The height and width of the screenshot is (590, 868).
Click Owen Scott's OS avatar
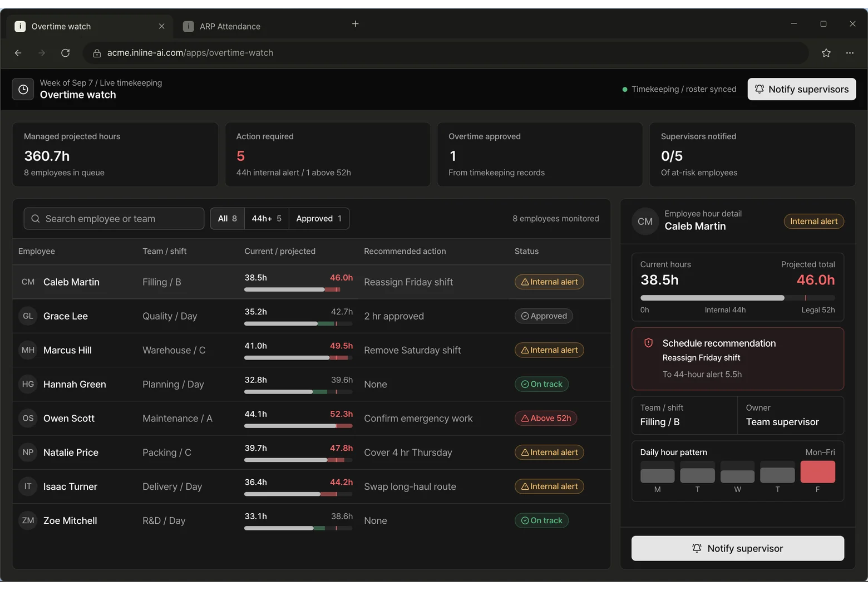click(28, 419)
